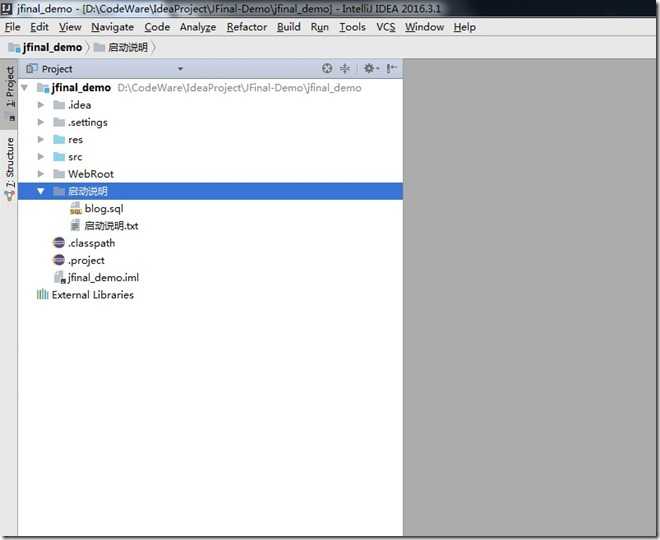This screenshot has width=660, height=540.
Task: Open the Analyze menu
Action: click(198, 27)
